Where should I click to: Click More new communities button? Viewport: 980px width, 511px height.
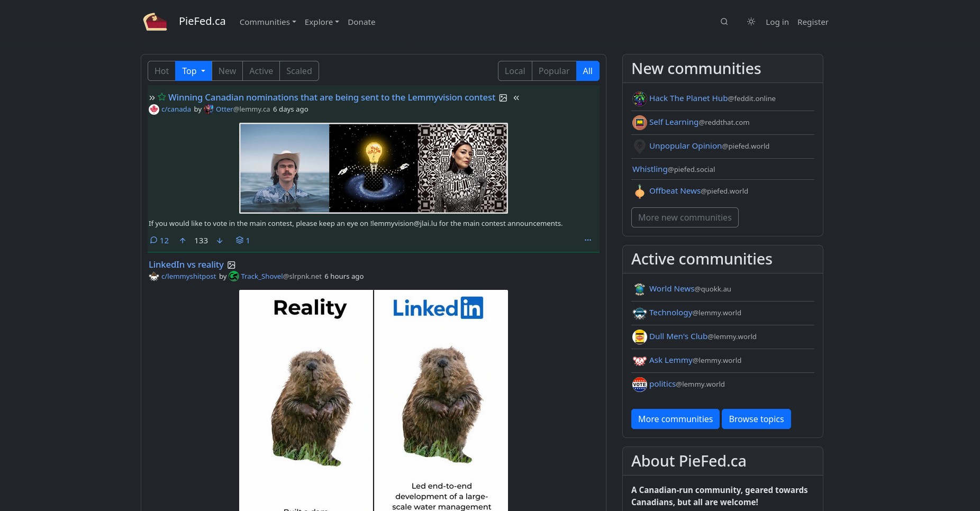685,217
